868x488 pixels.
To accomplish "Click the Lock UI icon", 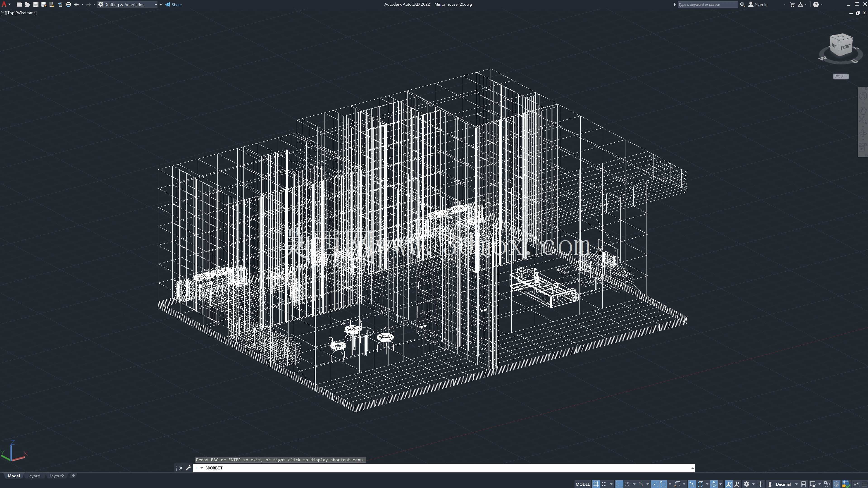I will [x=813, y=484].
